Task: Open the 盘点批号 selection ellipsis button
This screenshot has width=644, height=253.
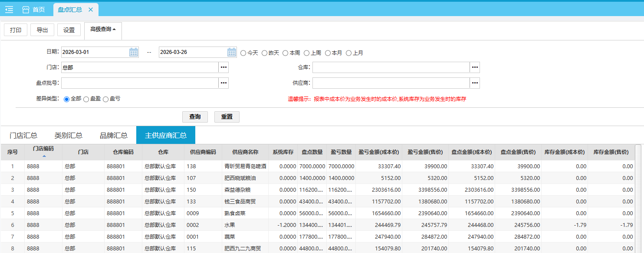Action: pyautogui.click(x=223, y=83)
